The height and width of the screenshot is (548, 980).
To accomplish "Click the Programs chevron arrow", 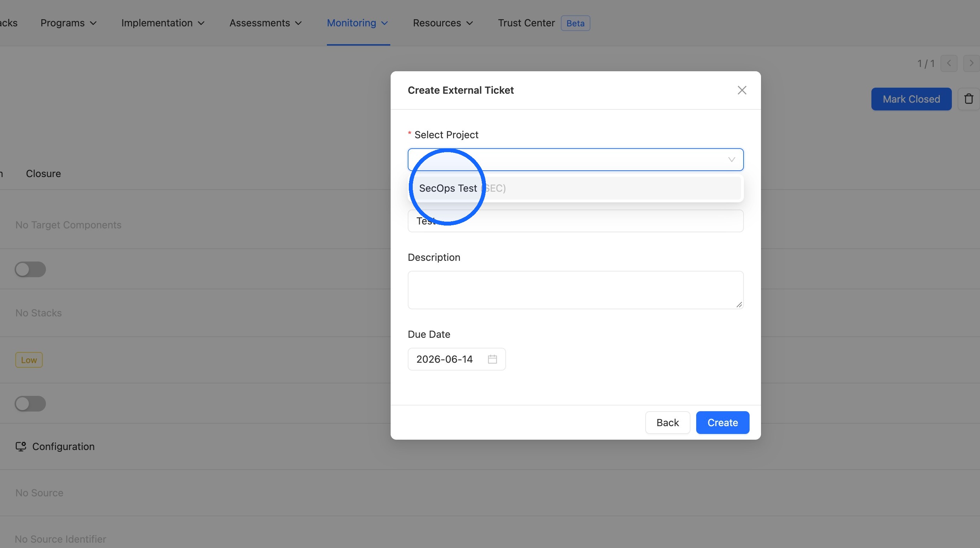I will pos(93,23).
